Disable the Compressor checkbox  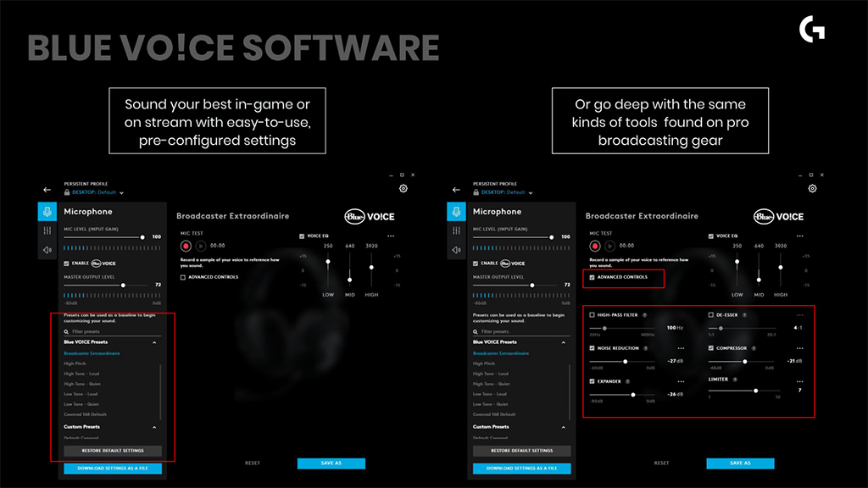click(x=711, y=348)
